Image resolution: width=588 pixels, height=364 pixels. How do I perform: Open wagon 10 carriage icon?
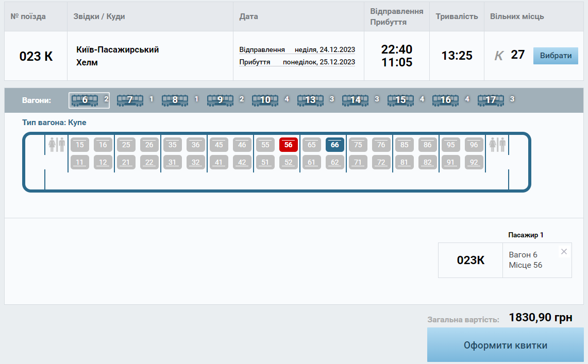pos(265,100)
